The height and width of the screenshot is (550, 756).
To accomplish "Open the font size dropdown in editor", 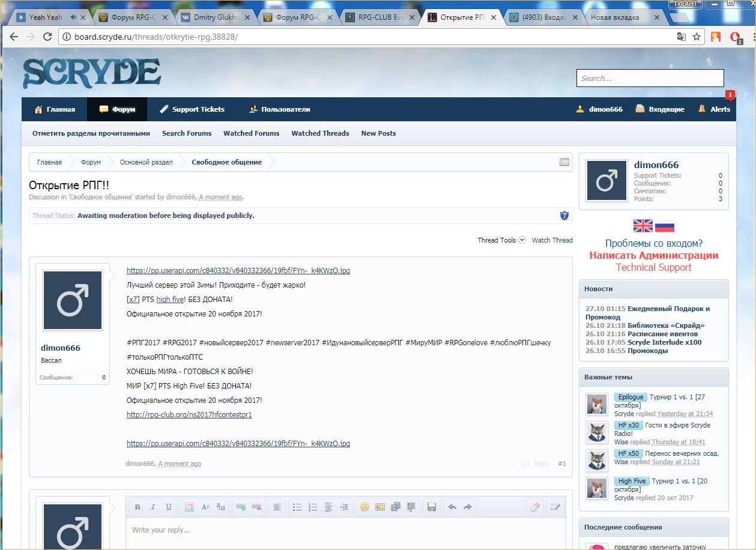I will (x=205, y=507).
